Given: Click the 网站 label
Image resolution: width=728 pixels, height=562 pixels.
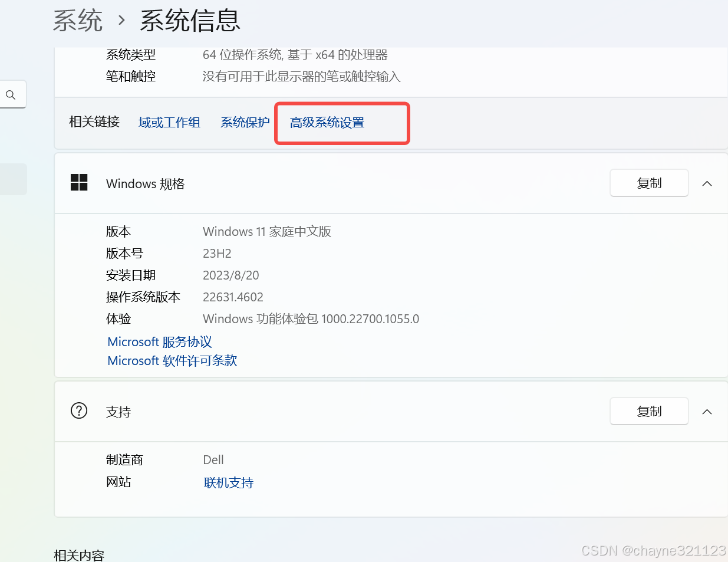Looking at the screenshot, I should (118, 482).
